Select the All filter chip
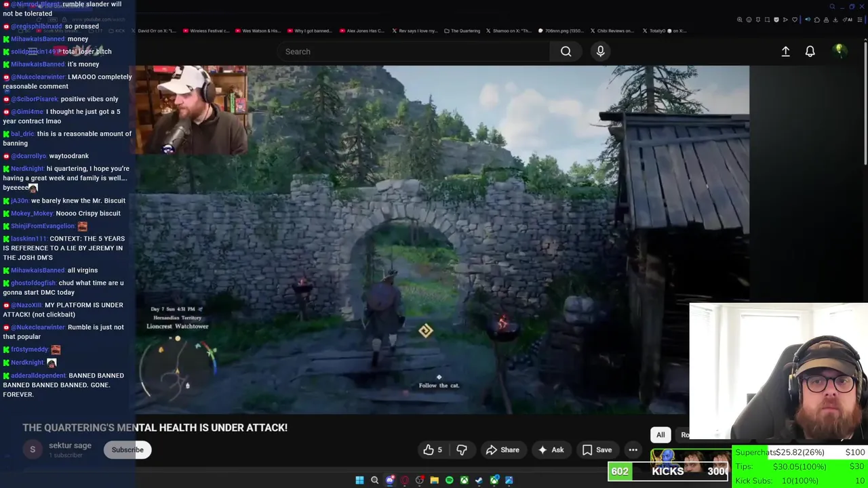868x488 pixels. [x=660, y=435]
